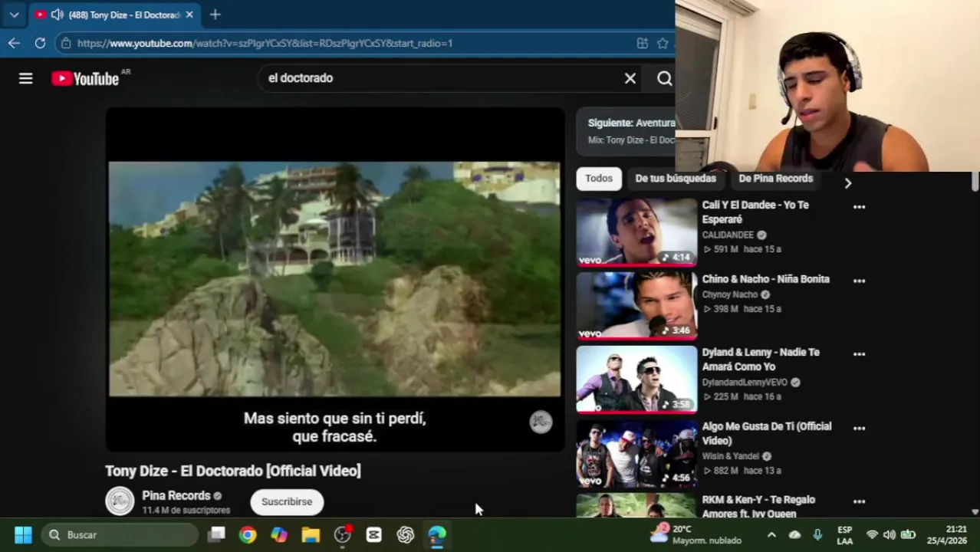
Task: Open ChatGPT from the taskbar
Action: (406, 534)
